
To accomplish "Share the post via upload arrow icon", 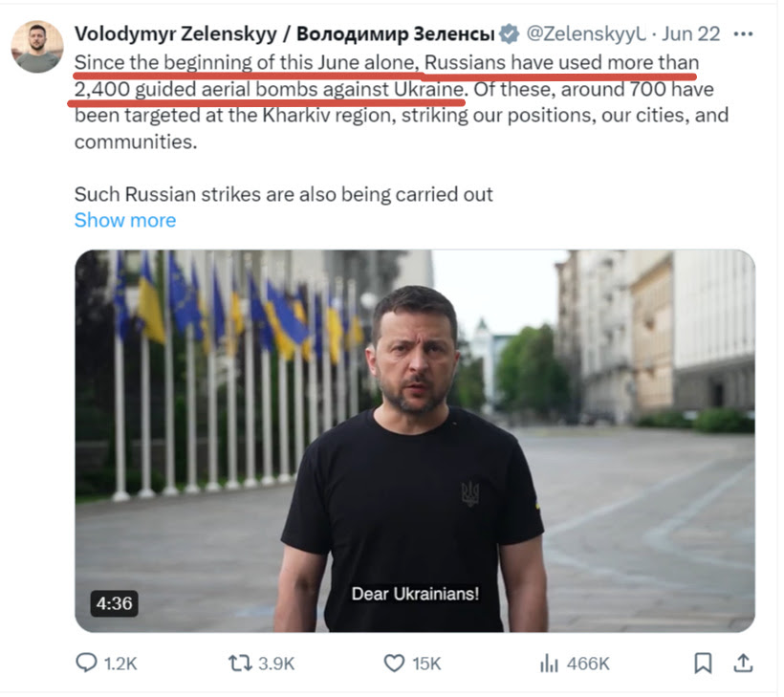I will coord(743,663).
